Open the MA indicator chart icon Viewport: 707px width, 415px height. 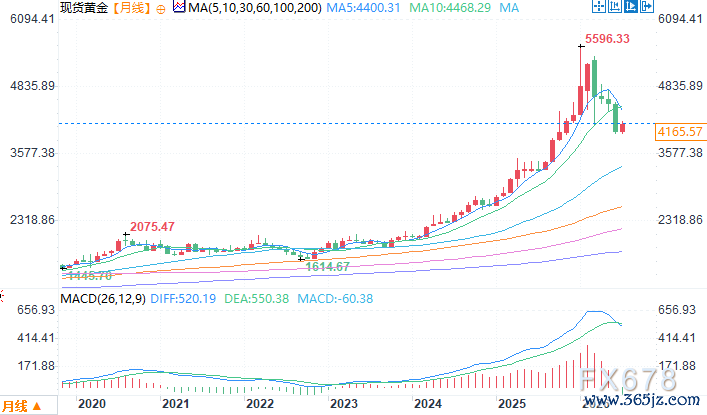[x=179, y=7]
